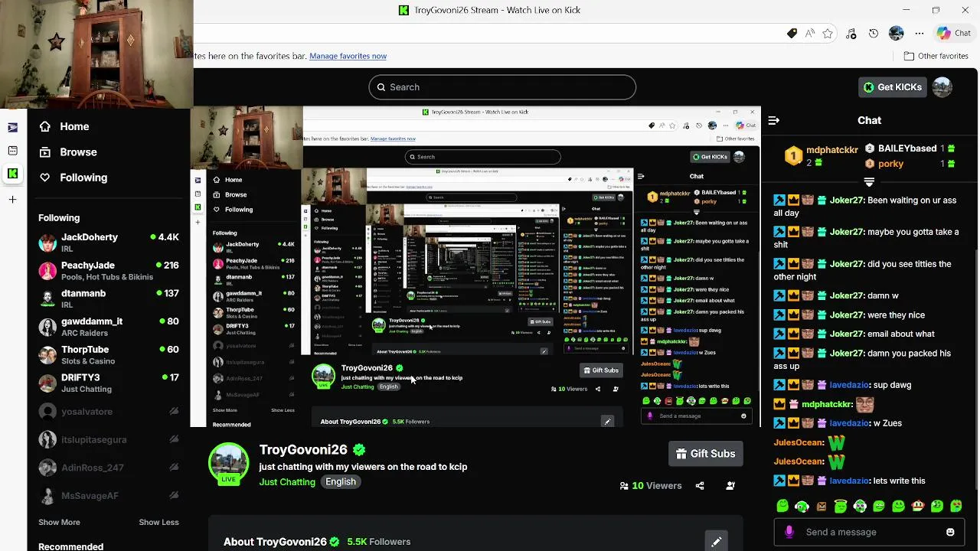This screenshot has height=551, width=980.
Task: Click the share stream icon
Action: click(700, 486)
